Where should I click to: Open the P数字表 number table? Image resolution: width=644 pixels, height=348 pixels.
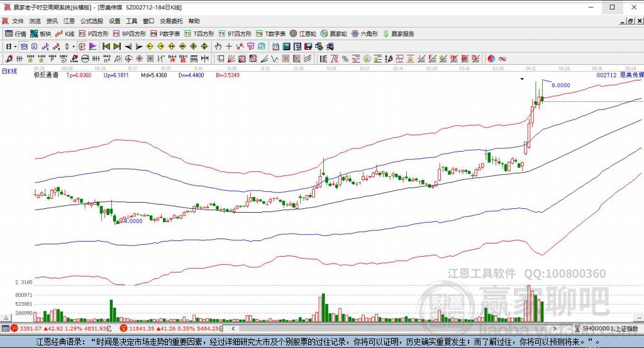(165, 34)
